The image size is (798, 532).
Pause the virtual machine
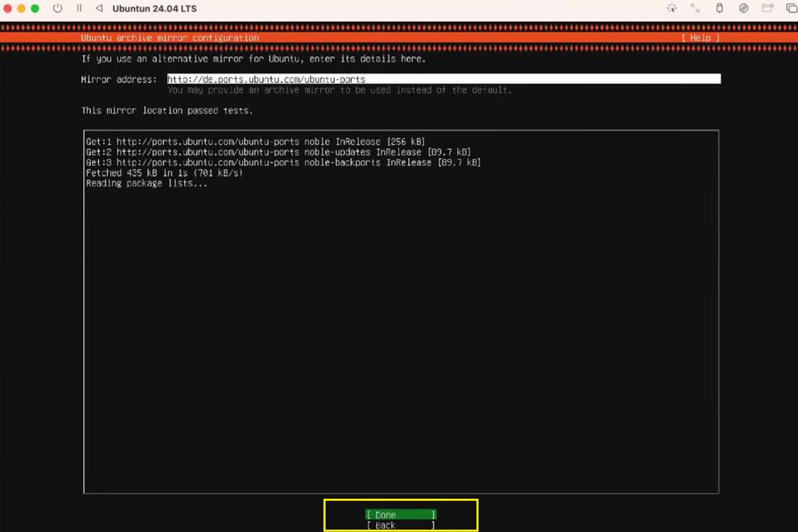[79, 8]
